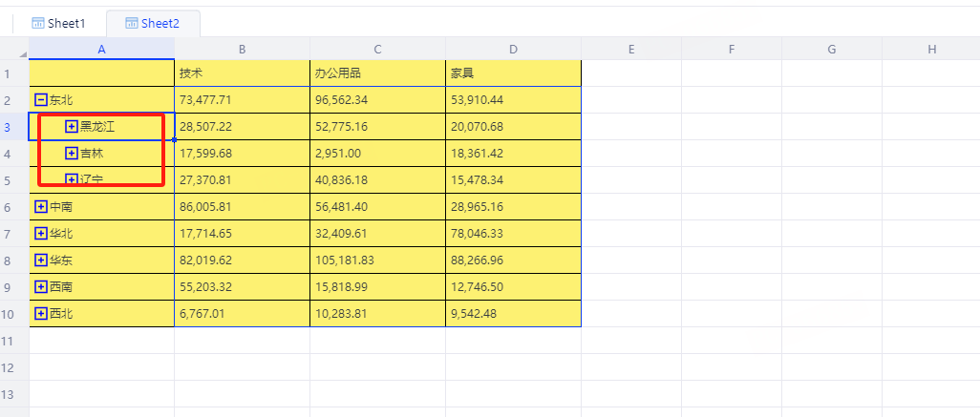Expand the 吉林 row
980x417 pixels.
72,153
